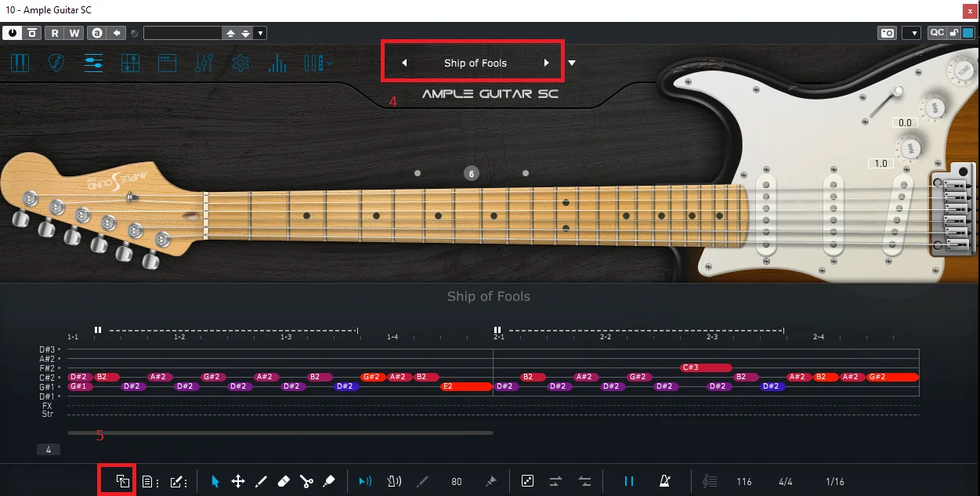Toggle the Write automation W button
Image resolution: width=980 pixels, height=496 pixels.
point(74,33)
